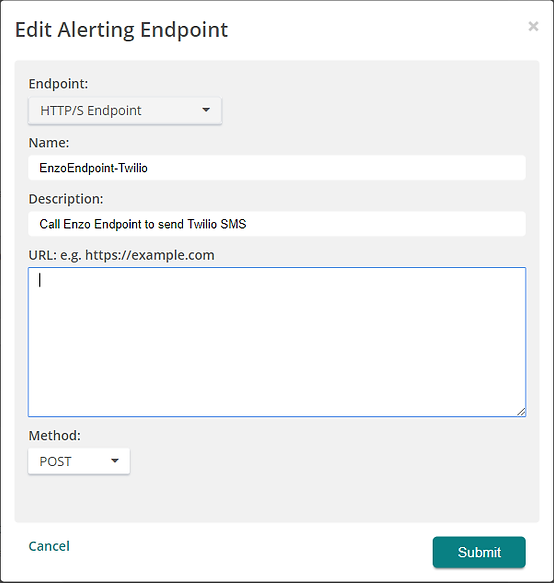Click the URL text area resize handle
554x583 pixels.
[521, 412]
